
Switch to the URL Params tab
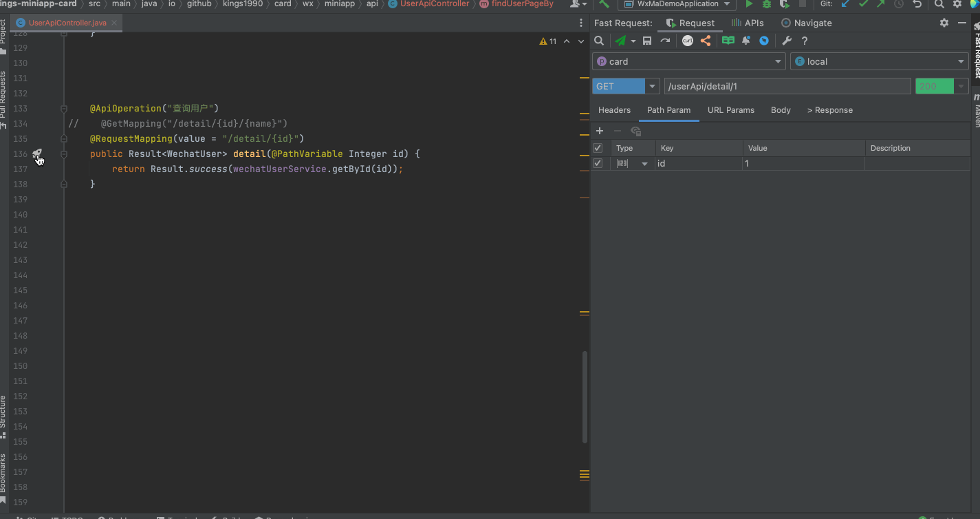coord(731,110)
